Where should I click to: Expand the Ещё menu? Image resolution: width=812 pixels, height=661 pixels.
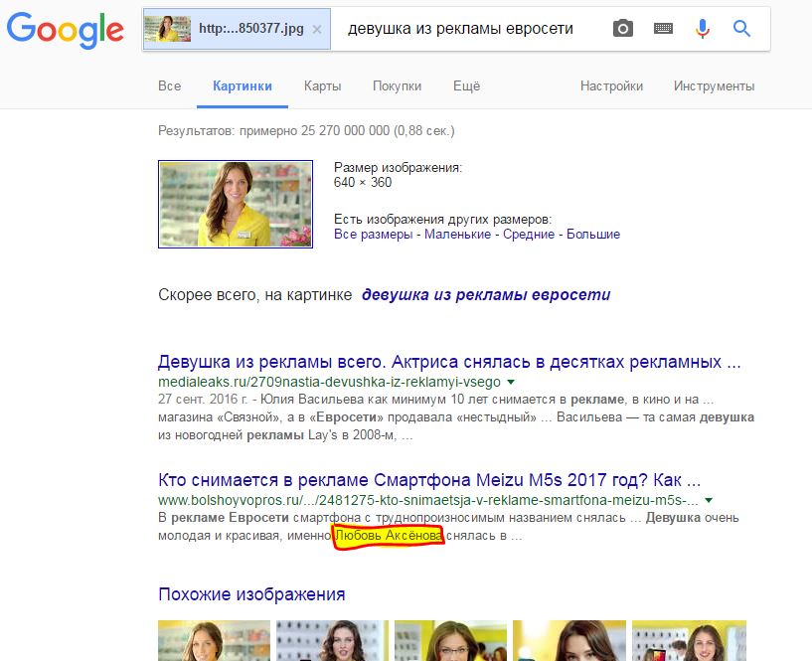coord(466,86)
